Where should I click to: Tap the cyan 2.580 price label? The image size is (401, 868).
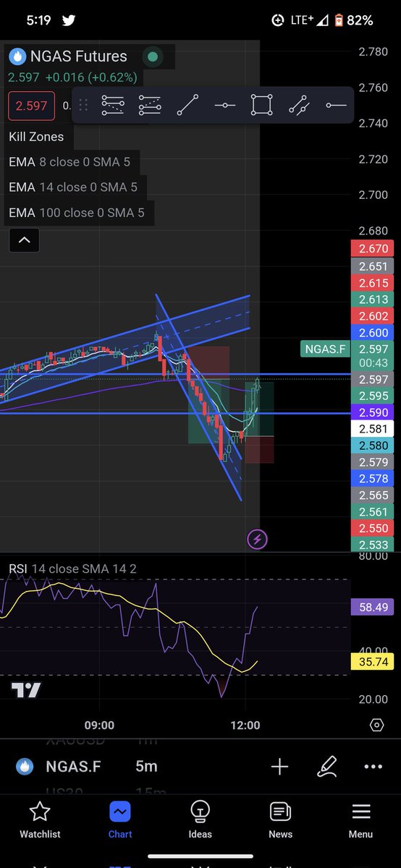click(373, 446)
